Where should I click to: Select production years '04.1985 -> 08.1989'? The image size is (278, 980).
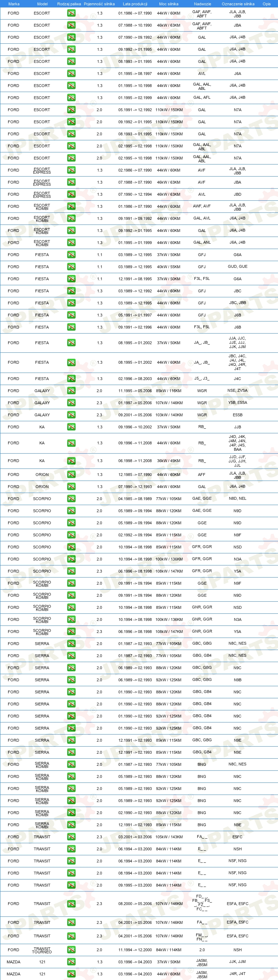[135, 499]
